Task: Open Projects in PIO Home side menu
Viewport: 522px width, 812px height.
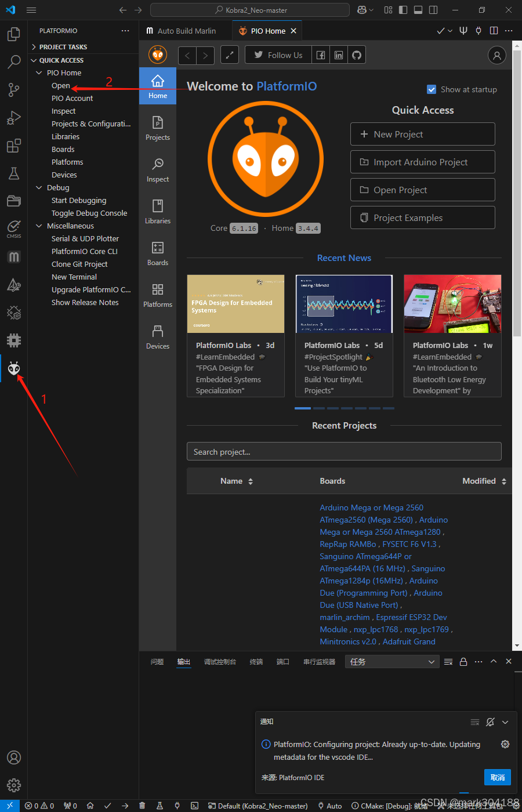Action: pos(158,128)
